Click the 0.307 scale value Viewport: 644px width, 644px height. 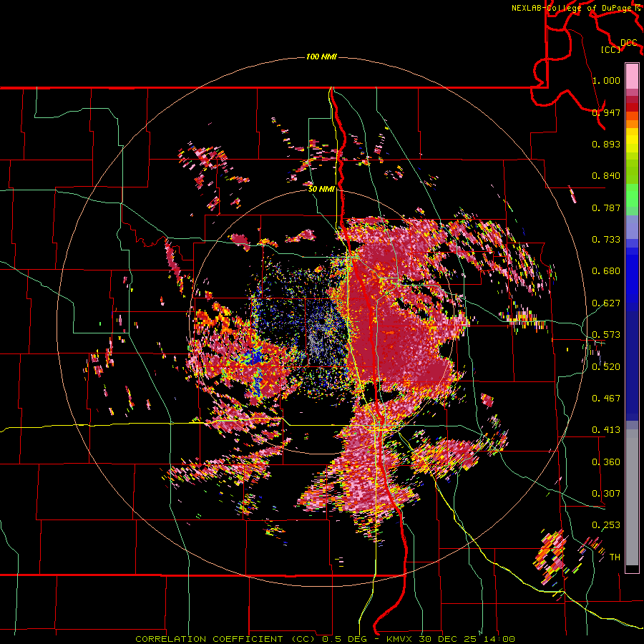pos(606,493)
